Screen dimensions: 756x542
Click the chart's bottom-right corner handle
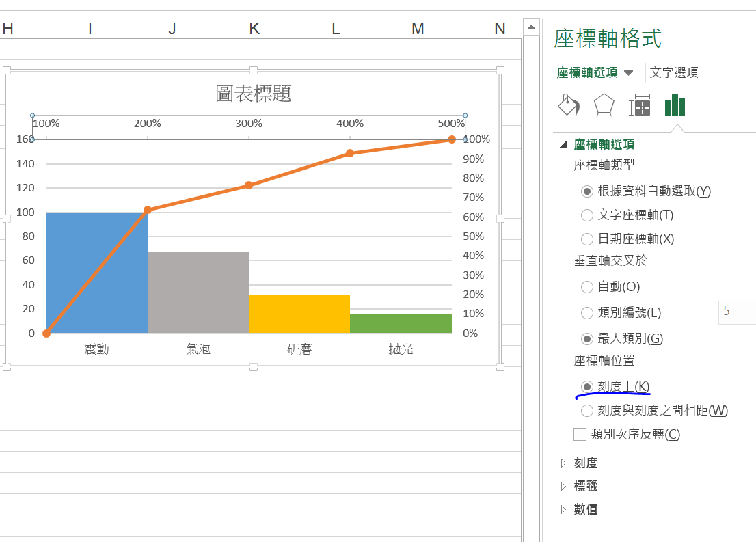point(500,367)
